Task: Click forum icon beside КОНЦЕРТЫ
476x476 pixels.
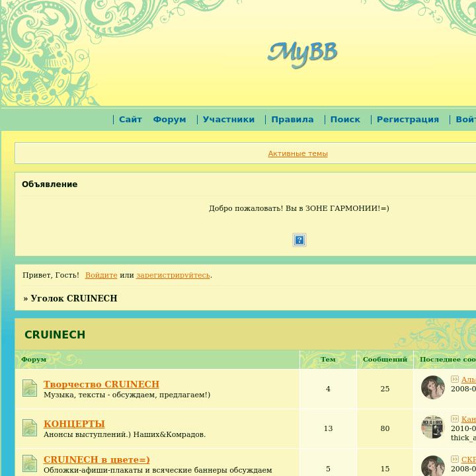Action: (x=30, y=428)
